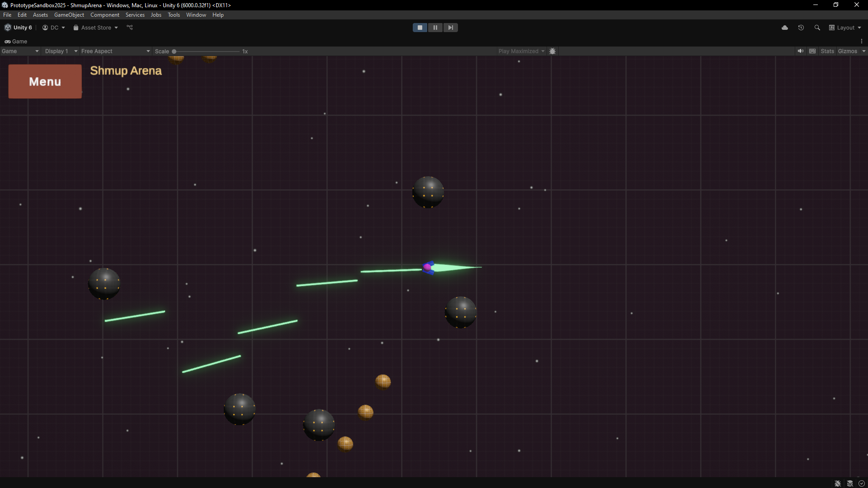Mute audio in the Game view
The height and width of the screenshot is (488, 868).
(x=801, y=51)
